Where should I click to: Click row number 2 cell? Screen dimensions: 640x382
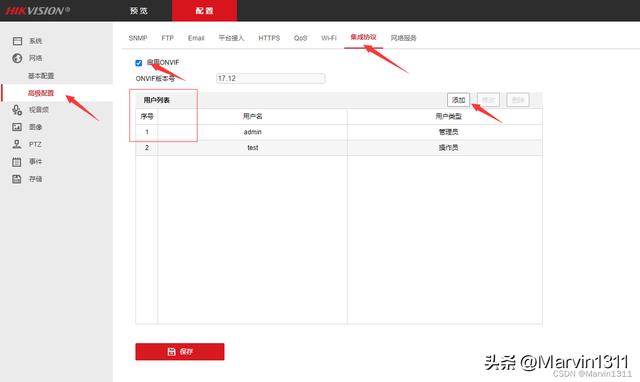147,148
